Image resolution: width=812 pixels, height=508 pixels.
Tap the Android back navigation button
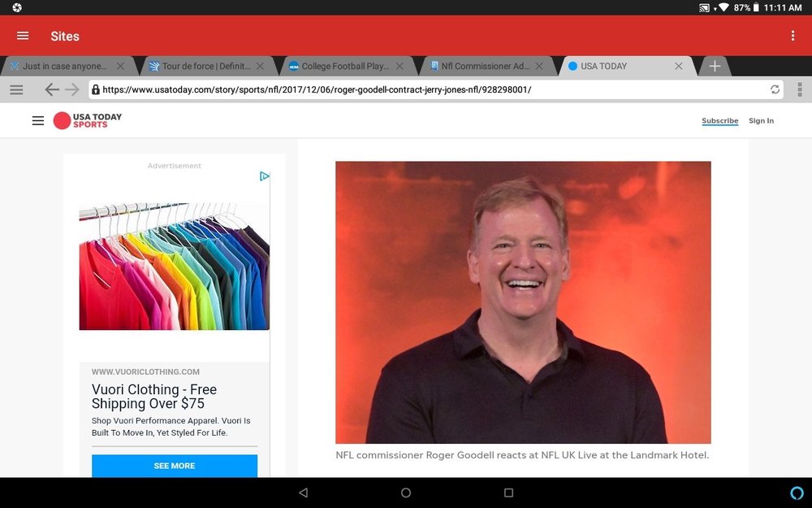[304, 493]
